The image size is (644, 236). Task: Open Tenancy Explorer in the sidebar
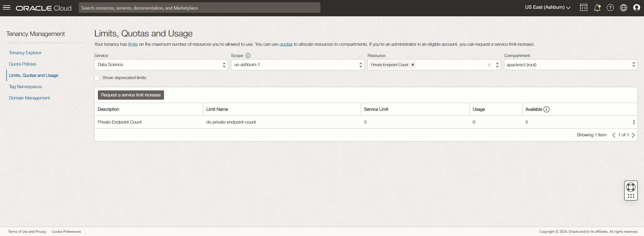[25, 53]
